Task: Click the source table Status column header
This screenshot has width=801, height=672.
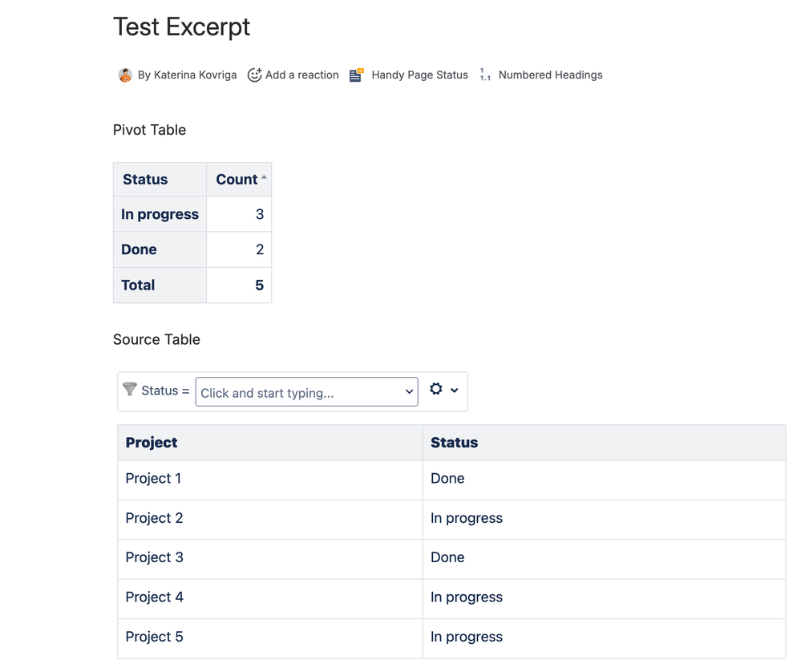Action: (454, 443)
